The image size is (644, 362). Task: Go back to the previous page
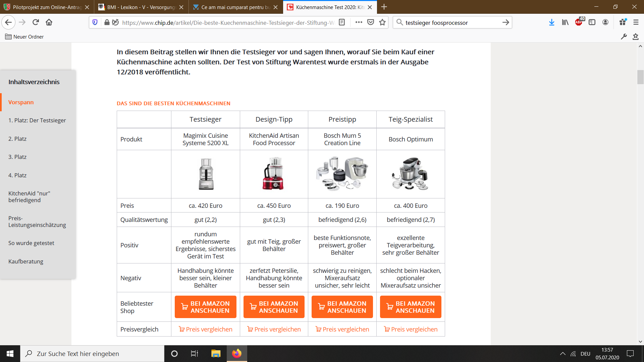[x=8, y=22]
